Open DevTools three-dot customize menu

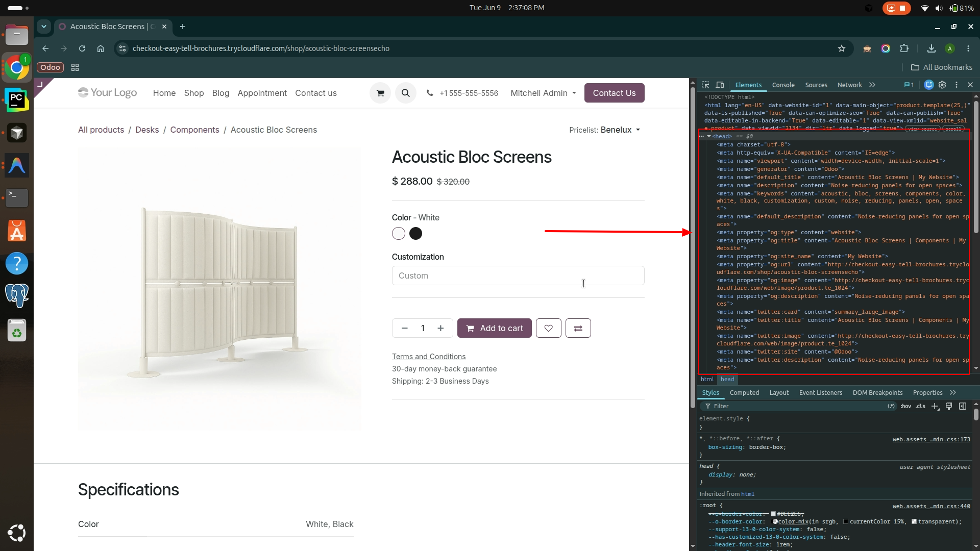(957, 85)
